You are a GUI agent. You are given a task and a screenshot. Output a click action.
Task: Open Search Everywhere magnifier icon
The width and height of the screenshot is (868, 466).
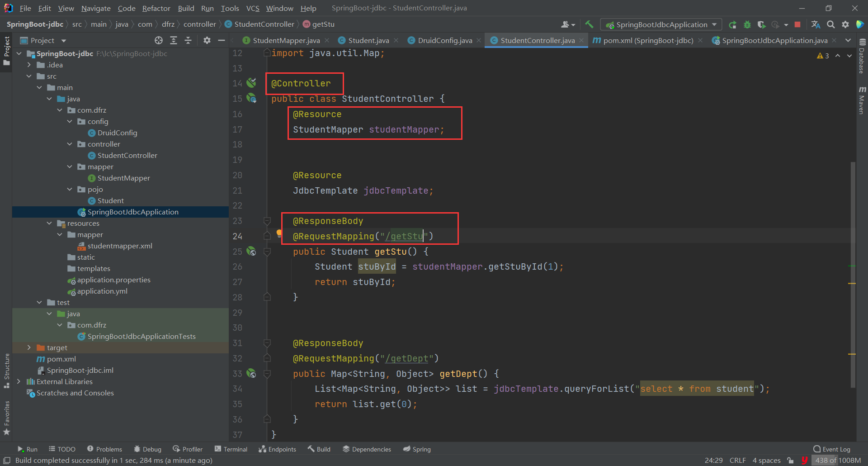831,24
